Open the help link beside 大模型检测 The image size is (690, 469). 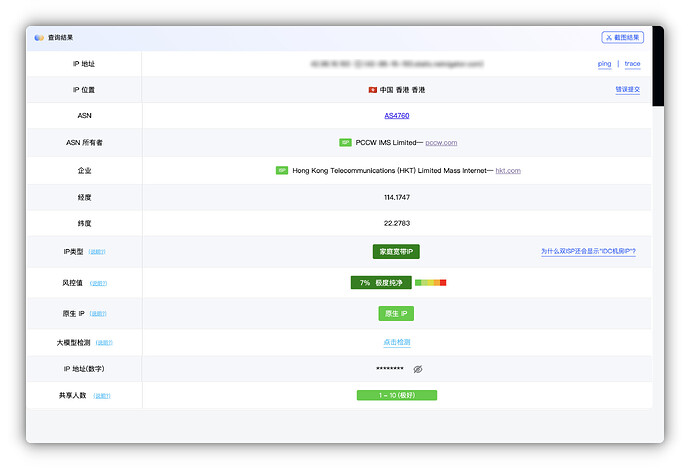click(104, 343)
